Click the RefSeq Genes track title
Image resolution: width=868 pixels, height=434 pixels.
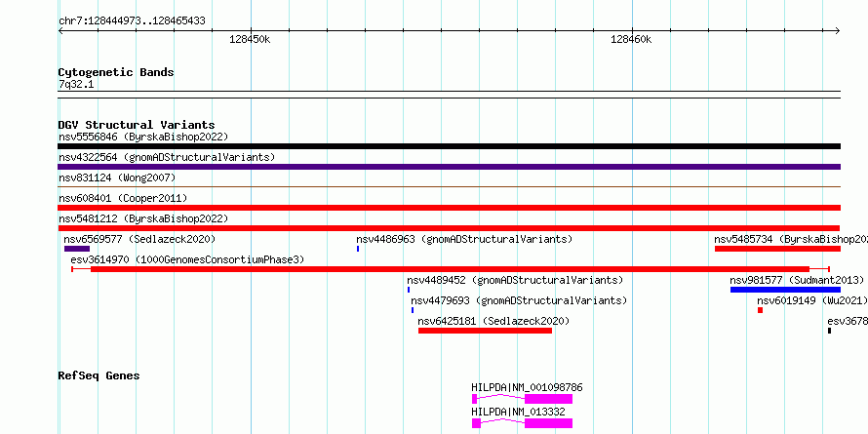[99, 375]
